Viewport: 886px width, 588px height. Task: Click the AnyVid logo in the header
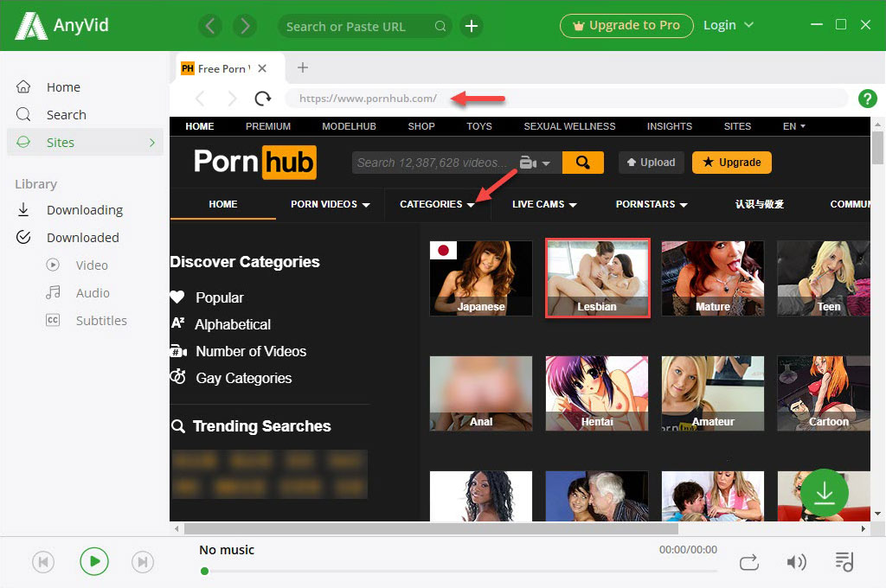[x=61, y=25]
